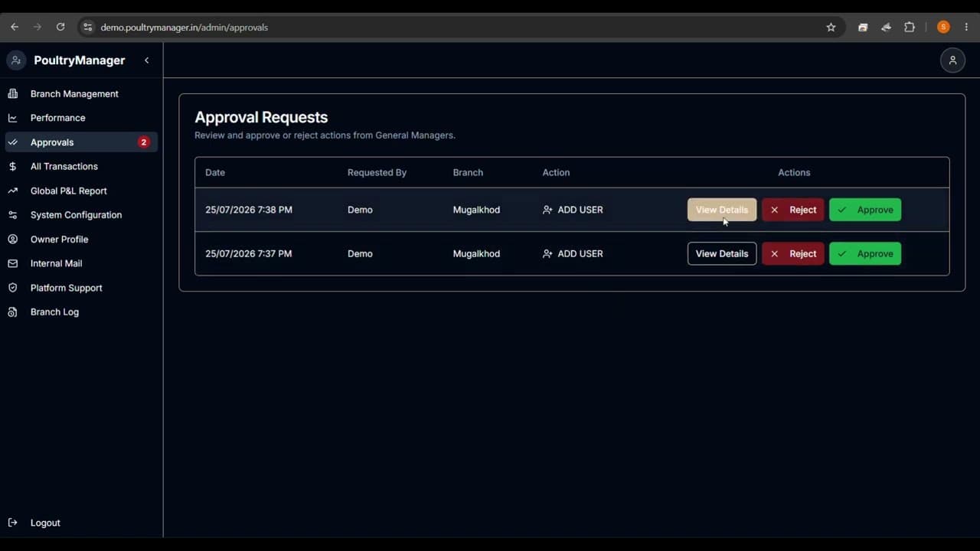The height and width of the screenshot is (551, 980).
Task: View site information icon in address bar
Action: coord(87,27)
